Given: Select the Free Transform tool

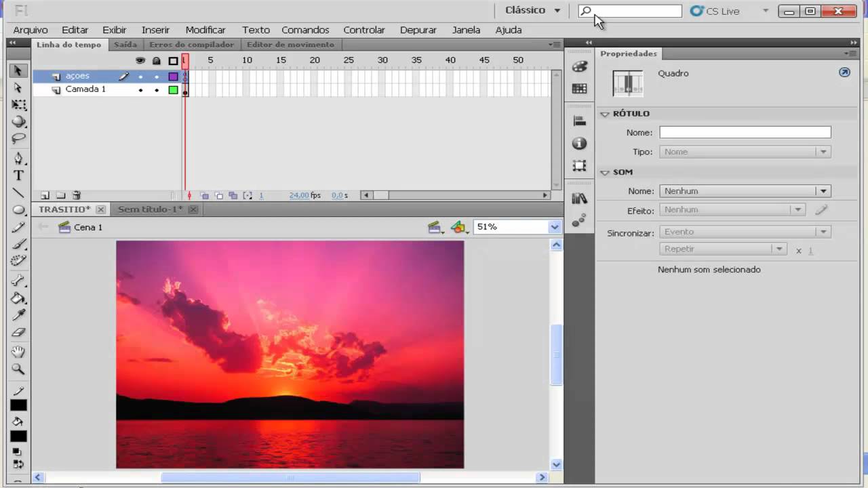Looking at the screenshot, I should pos(18,105).
